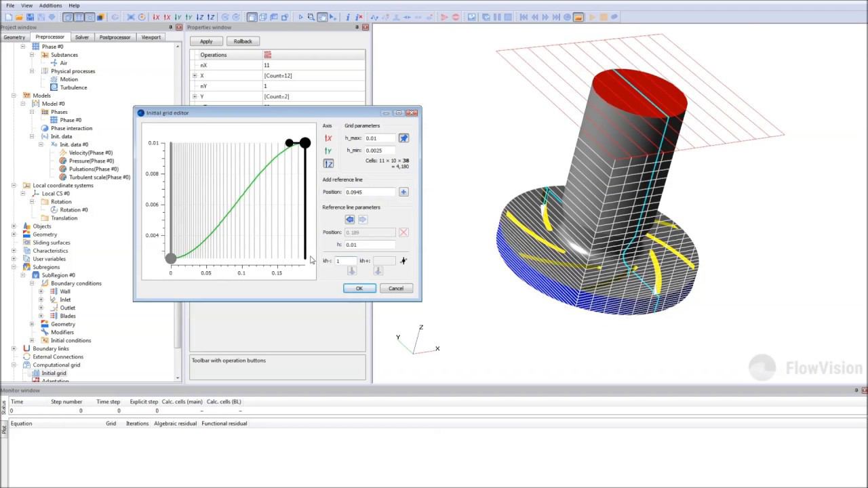The height and width of the screenshot is (488, 868).
Task: Go to next reference line arrow
Action: click(x=362, y=220)
